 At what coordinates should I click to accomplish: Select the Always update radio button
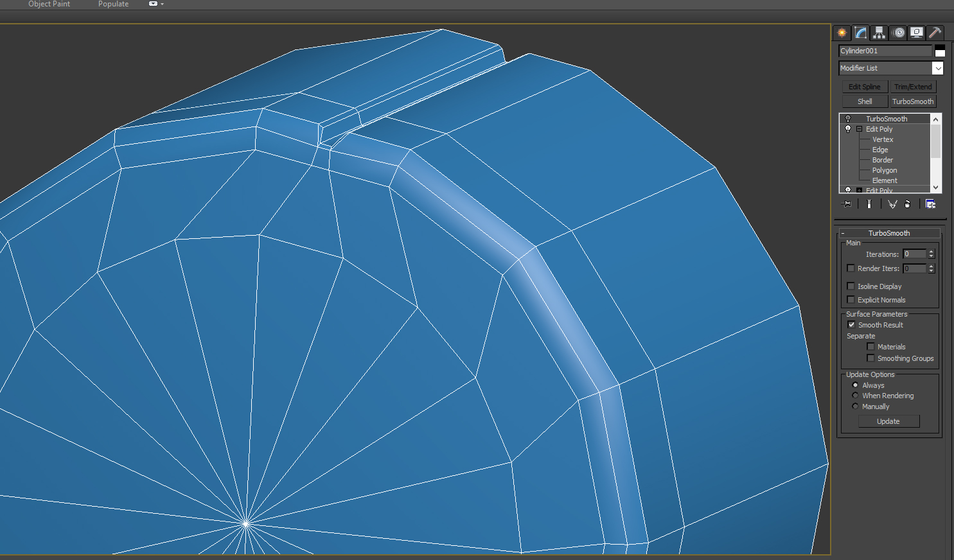pyautogui.click(x=855, y=385)
